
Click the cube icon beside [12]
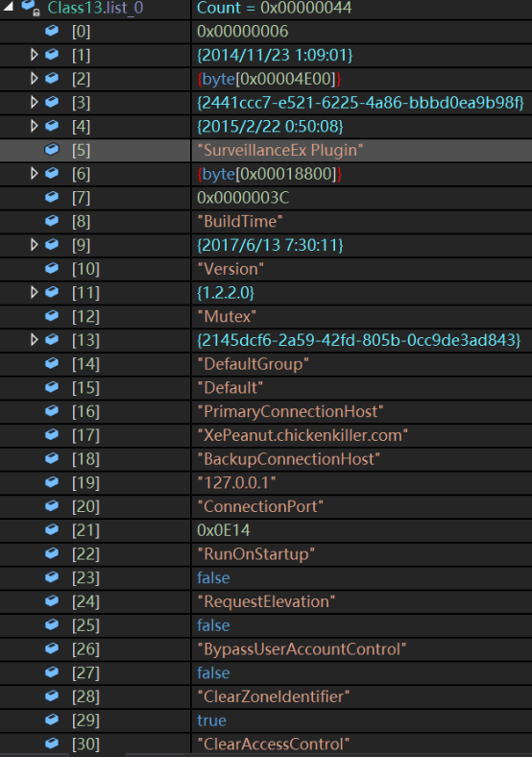pyautogui.click(x=52, y=316)
